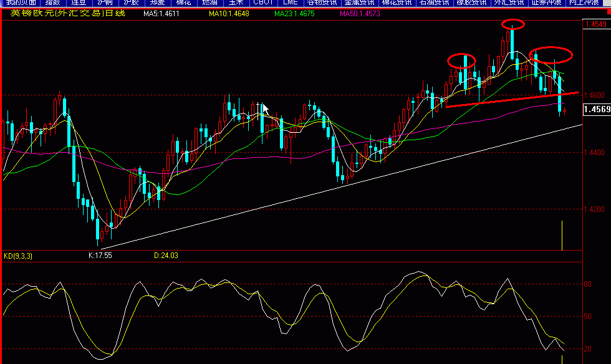This screenshot has height=364, width=611.
Task: Click the 英镑欧元(外汇交易)日线 chart title
Action: coord(68,13)
